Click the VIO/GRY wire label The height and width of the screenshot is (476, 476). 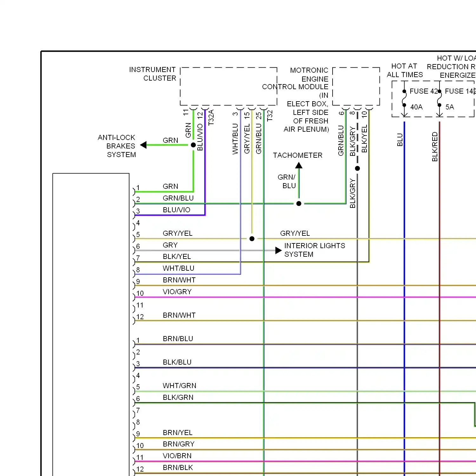[x=177, y=292]
